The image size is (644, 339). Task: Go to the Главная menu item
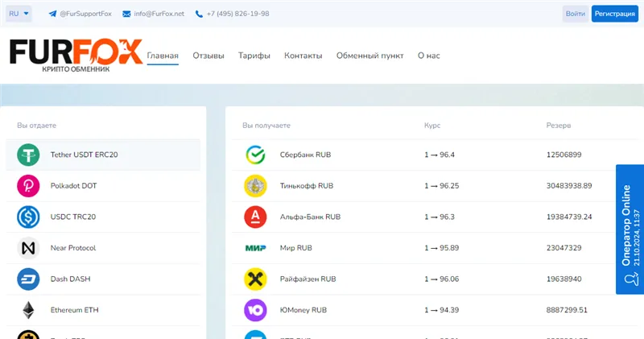pos(163,56)
